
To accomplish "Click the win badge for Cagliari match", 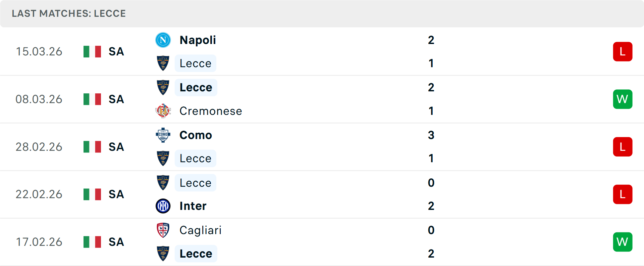I will [623, 242].
